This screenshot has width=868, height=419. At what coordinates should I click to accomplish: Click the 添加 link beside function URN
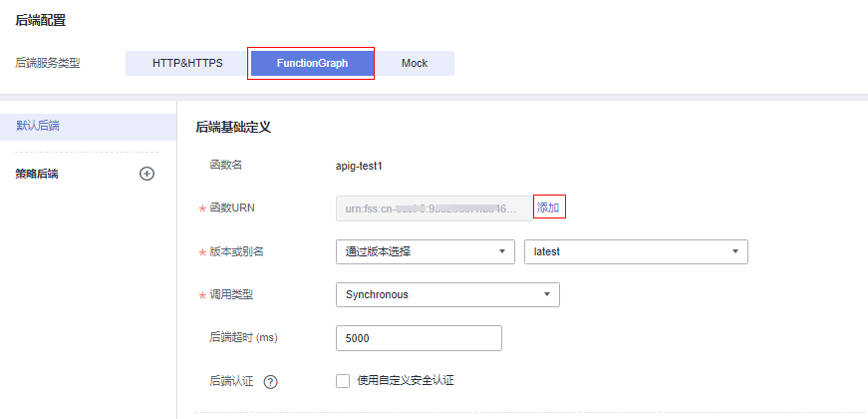pyautogui.click(x=548, y=208)
